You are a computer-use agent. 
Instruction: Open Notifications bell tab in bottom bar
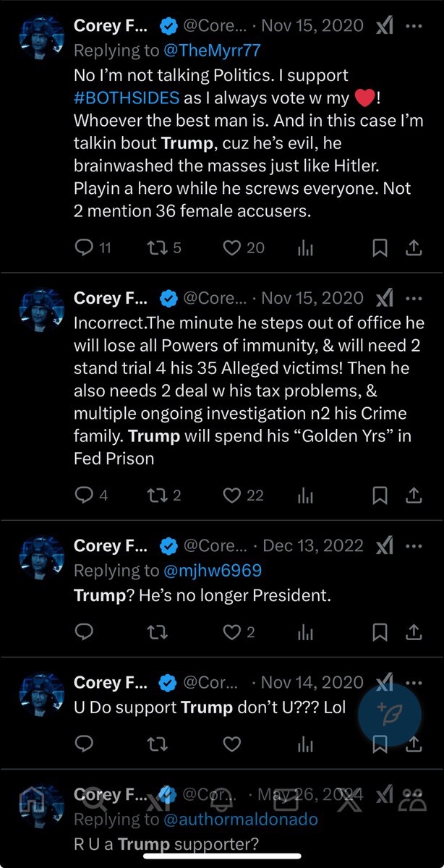[x=221, y=799]
